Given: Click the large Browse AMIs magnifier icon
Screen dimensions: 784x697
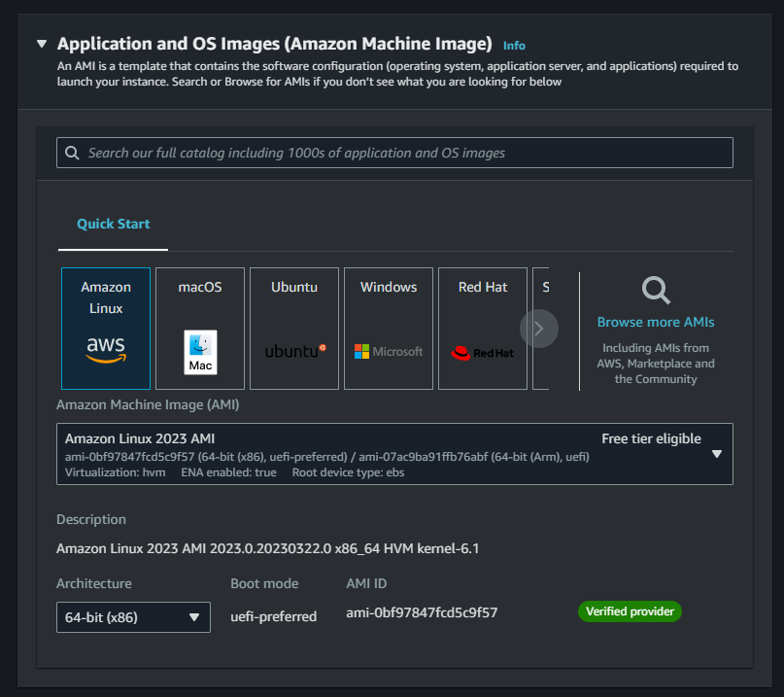Looking at the screenshot, I should tap(656, 291).
